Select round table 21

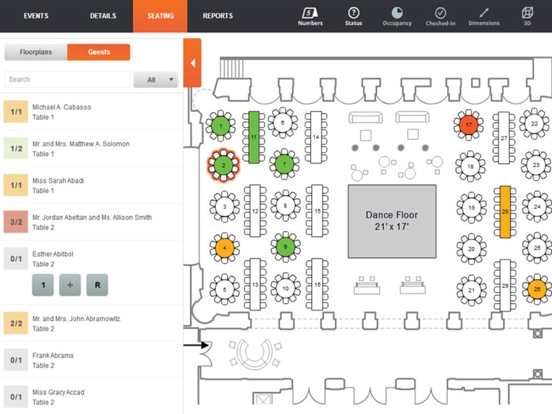(x=471, y=290)
